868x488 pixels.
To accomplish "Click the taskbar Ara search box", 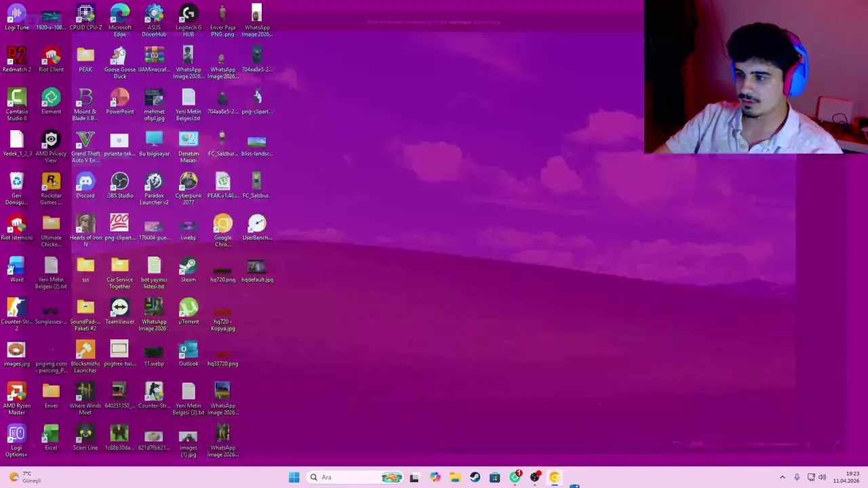I will (x=355, y=477).
